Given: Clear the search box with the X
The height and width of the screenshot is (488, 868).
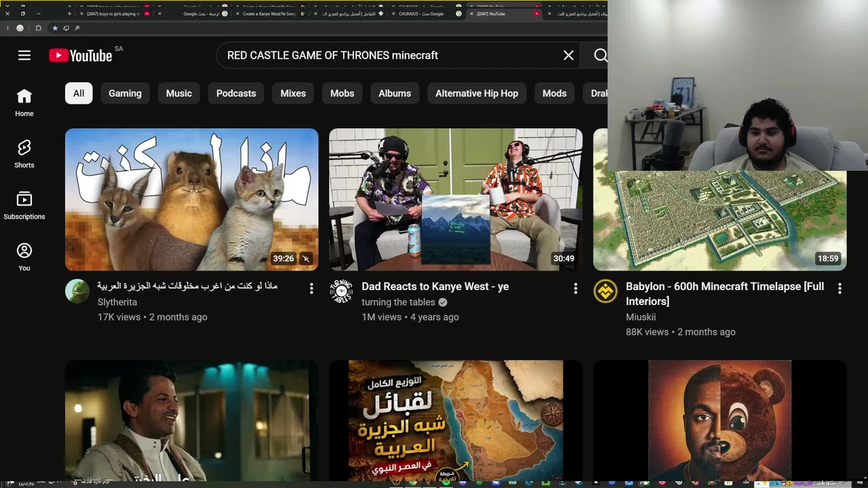Looking at the screenshot, I should click(568, 56).
